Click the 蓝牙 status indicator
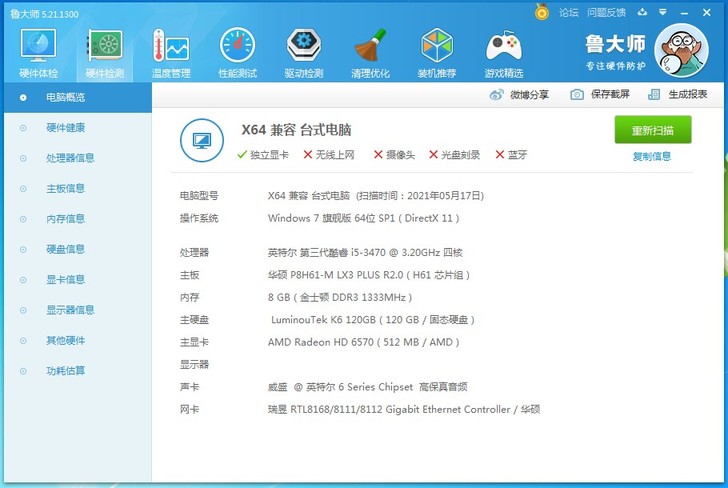Image resolution: width=728 pixels, height=488 pixels. pyautogui.click(x=511, y=155)
